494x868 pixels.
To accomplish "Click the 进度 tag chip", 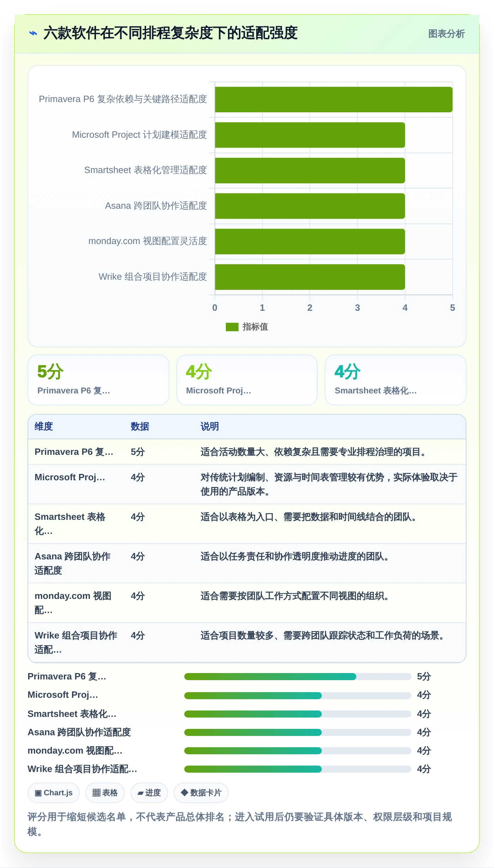I will (x=149, y=793).
